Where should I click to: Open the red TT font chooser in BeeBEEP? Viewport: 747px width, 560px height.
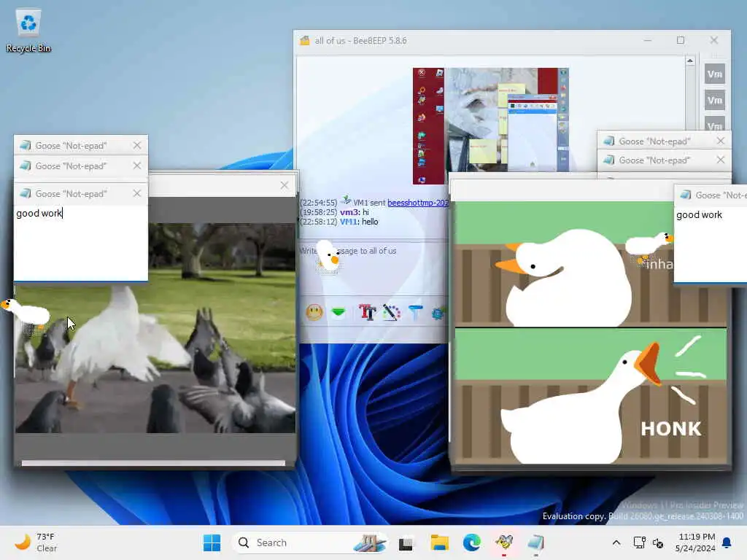tap(368, 312)
